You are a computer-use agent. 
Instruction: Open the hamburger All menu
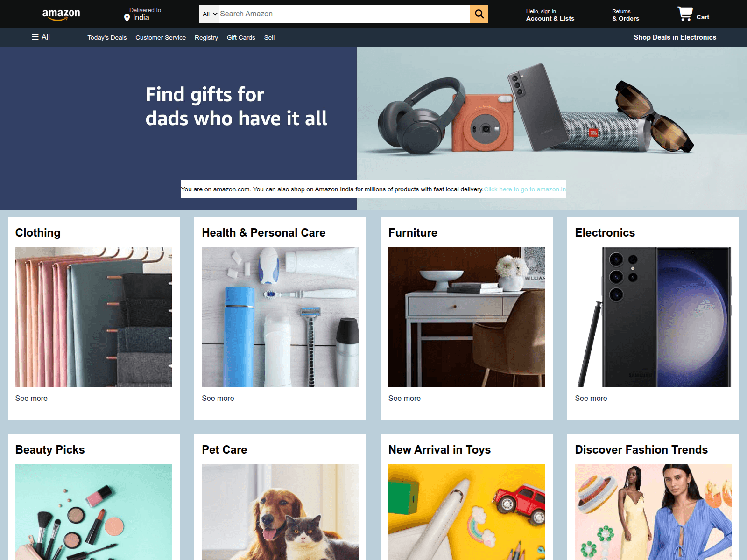[41, 37]
